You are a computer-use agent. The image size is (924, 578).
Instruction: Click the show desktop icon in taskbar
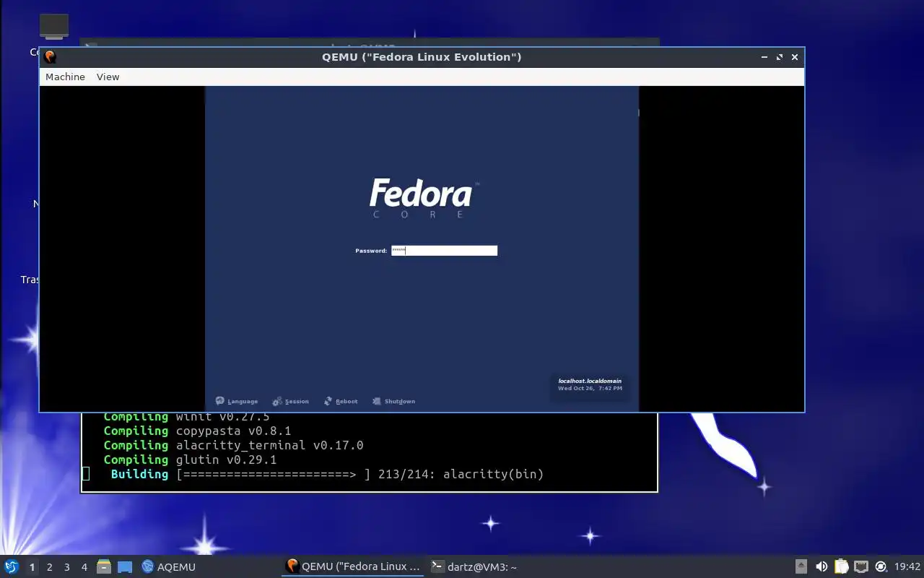125,566
